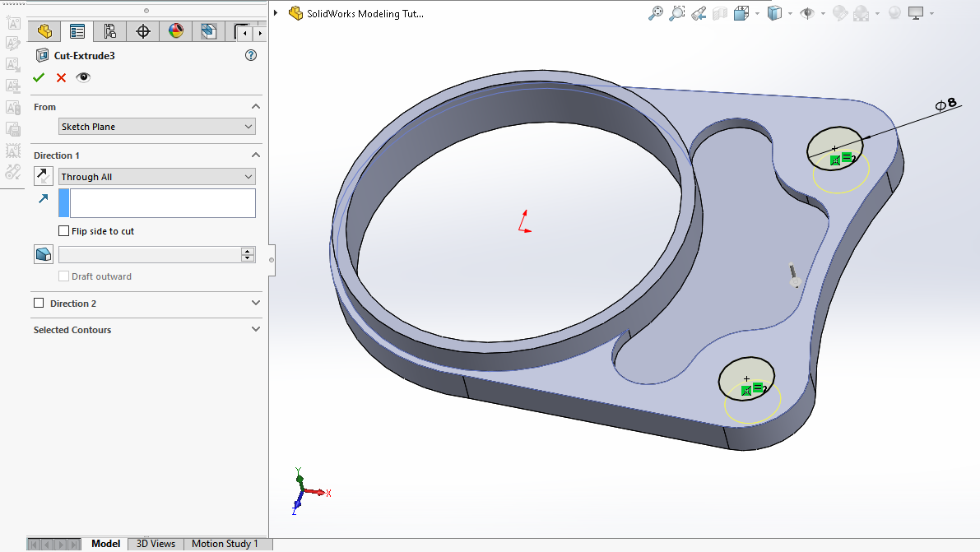Open the Sketch Plane start condition dropdown
The height and width of the screenshot is (552, 980).
pos(157,127)
